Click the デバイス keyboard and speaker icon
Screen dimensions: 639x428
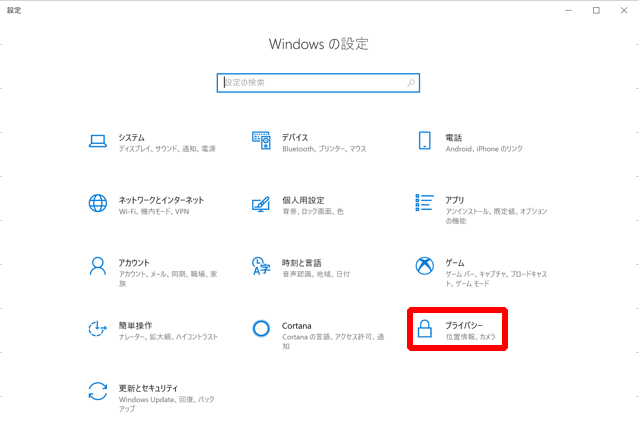261,140
